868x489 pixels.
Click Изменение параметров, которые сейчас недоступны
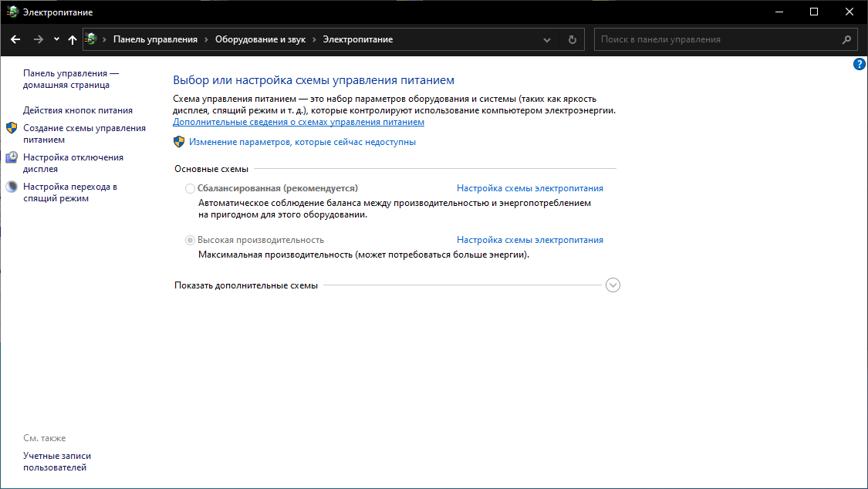click(302, 142)
